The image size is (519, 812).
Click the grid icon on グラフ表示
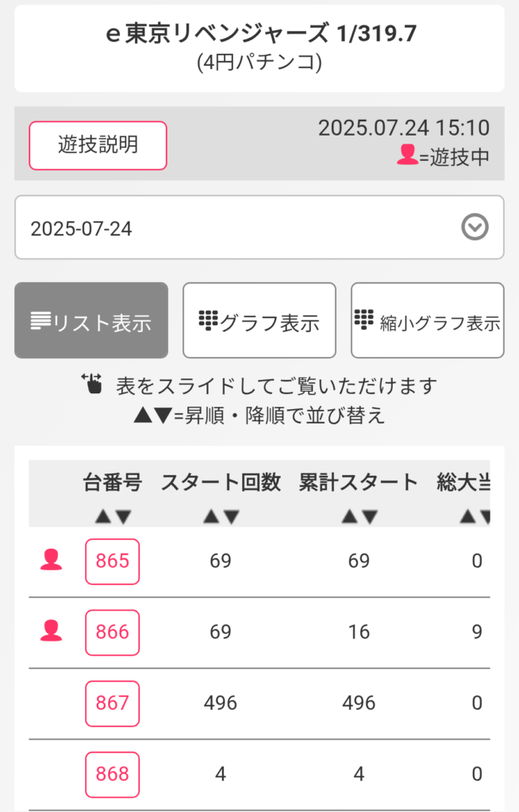pos(209,320)
